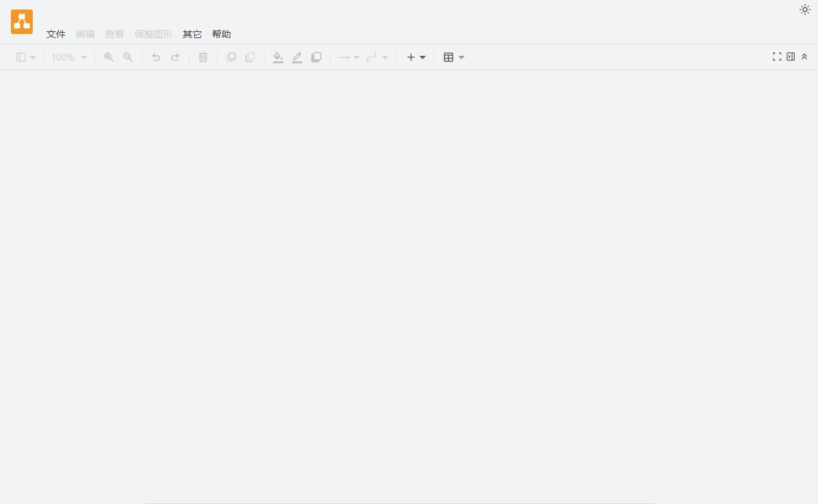Toggle the format panel visibility
Screen dimensions: 818x504
click(x=791, y=57)
